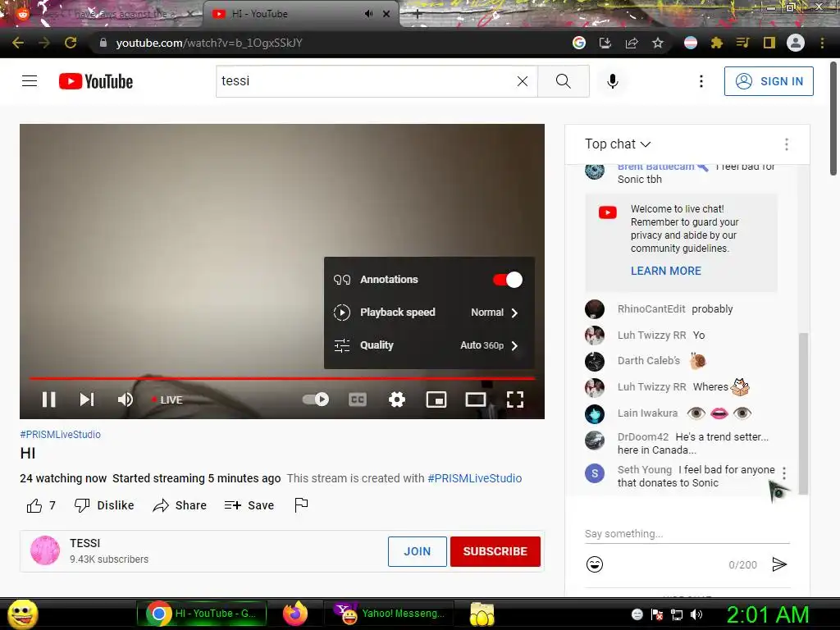
Task: Open the file folder taskbar icon
Action: tap(482, 614)
